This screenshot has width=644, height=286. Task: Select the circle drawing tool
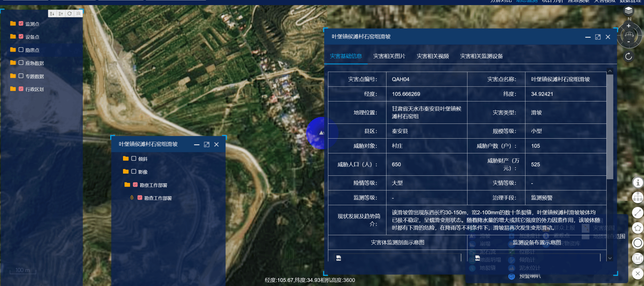coord(638,243)
